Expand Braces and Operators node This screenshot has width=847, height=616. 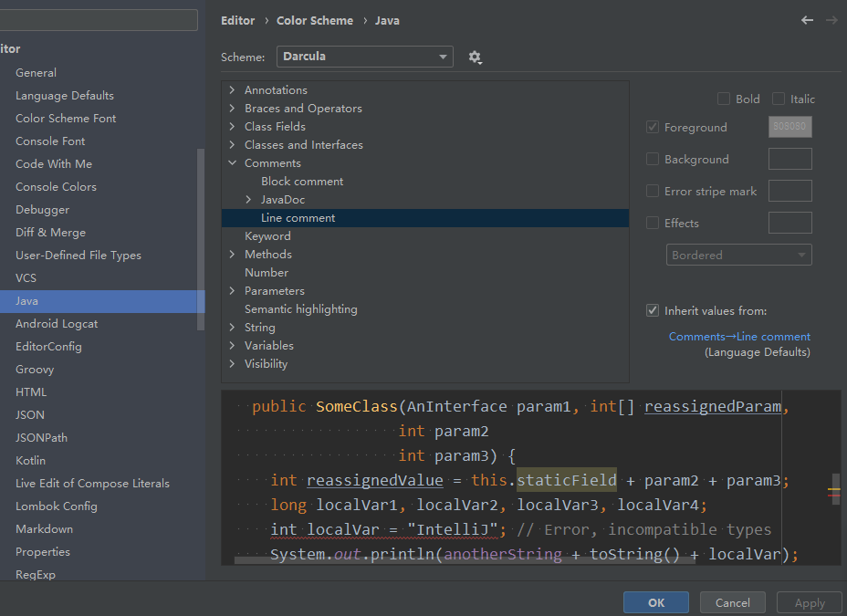232,108
